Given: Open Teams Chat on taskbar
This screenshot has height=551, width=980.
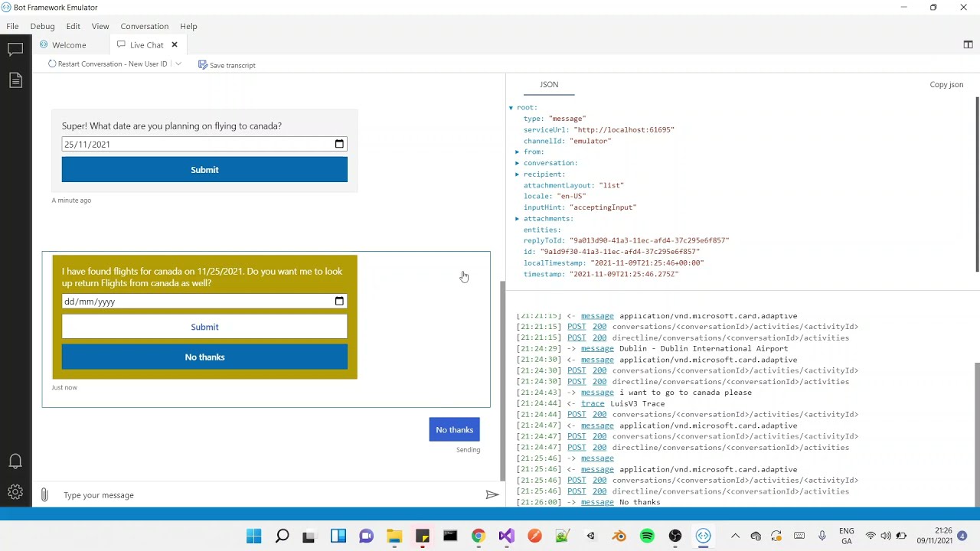Looking at the screenshot, I should (366, 536).
